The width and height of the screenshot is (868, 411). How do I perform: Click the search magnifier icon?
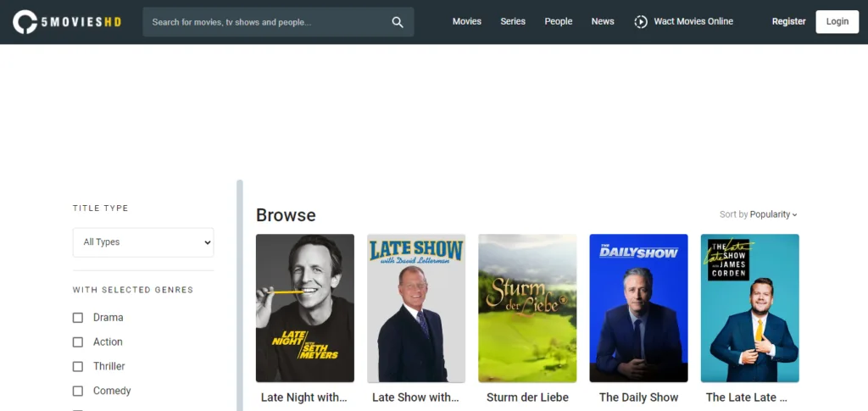pyautogui.click(x=398, y=22)
